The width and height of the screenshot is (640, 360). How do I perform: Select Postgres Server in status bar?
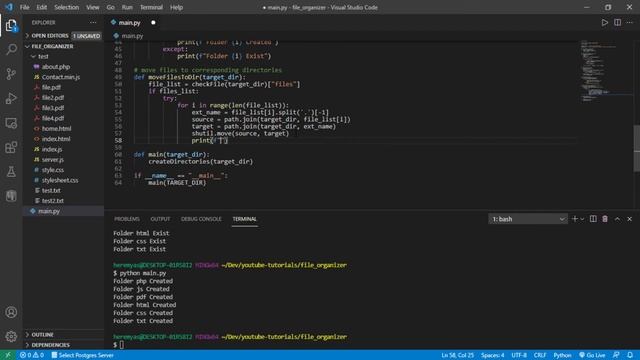click(82, 355)
